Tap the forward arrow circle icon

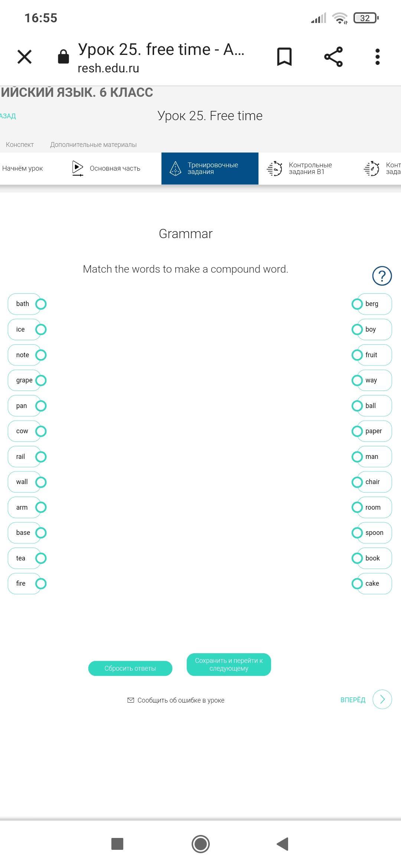(382, 699)
